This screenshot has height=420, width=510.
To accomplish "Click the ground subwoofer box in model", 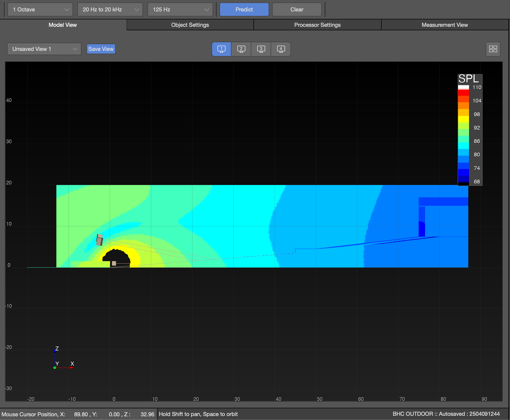I will [114, 263].
